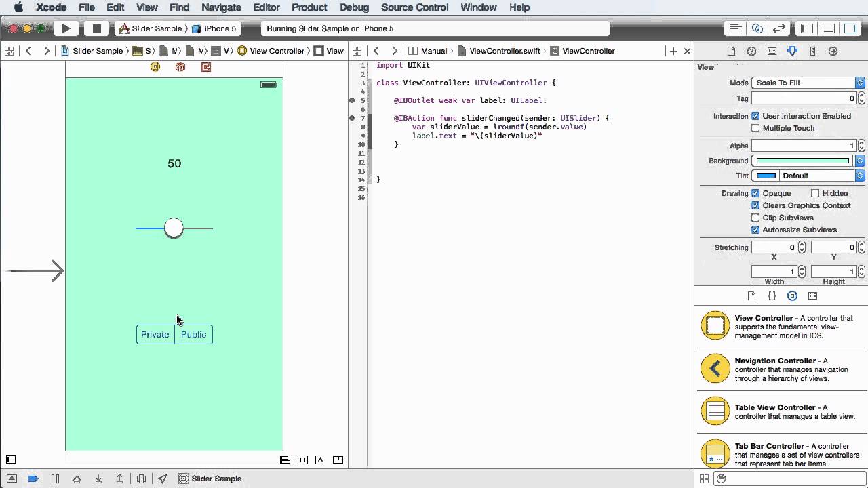Select the Private segment
This screenshot has height=488, width=868.
155,335
